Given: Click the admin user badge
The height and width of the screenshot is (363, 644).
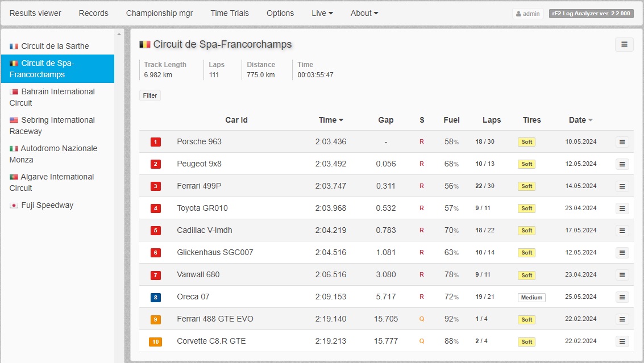Looking at the screenshot, I should tap(528, 14).
